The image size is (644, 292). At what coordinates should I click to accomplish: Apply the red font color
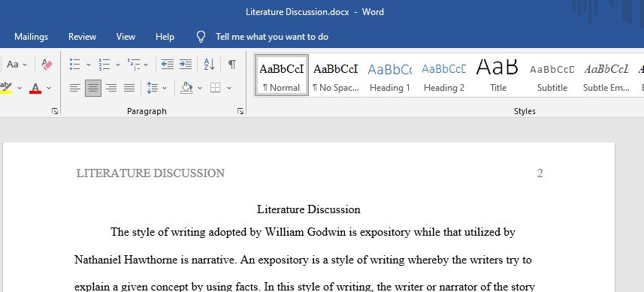pos(36,88)
